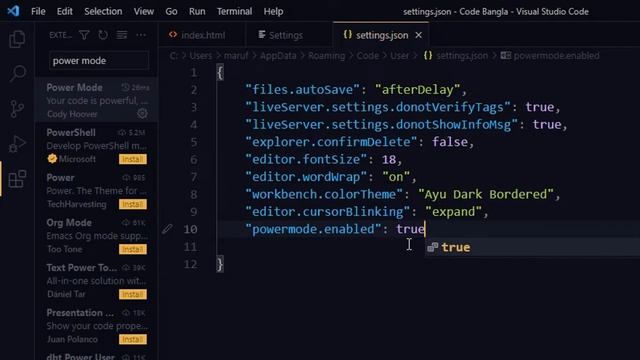Click the settings.json tab braces icon
Screen dimensions: 640x360
pyautogui.click(x=347, y=35)
